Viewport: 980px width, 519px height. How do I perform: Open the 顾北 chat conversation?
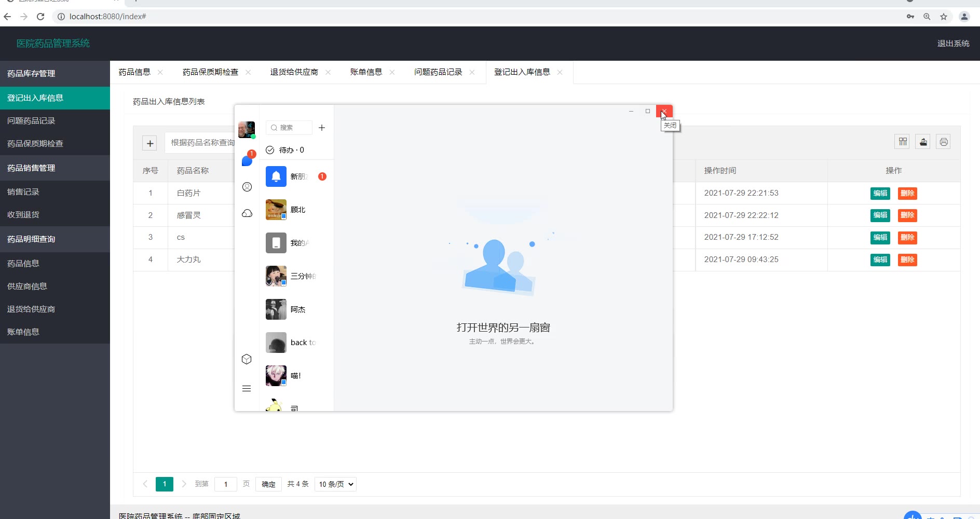[296, 210]
